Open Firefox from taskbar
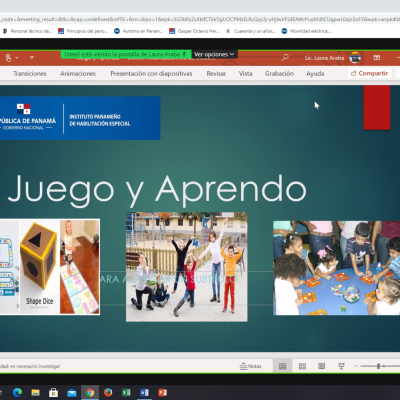Viewport: 400px width, 400px height. pos(108,392)
